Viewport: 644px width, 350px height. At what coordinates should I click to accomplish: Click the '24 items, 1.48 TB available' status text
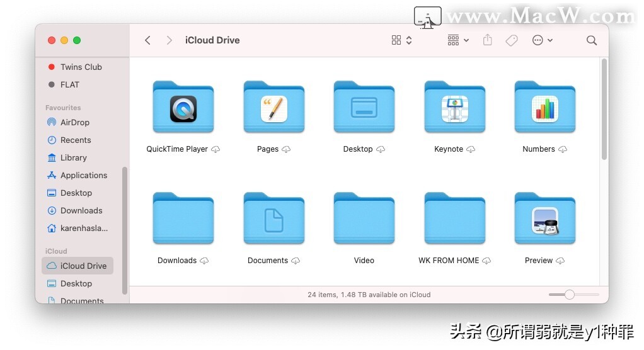tap(369, 295)
